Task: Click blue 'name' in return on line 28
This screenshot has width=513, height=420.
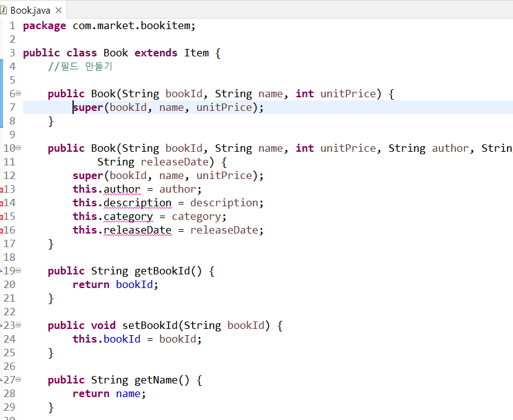Action: click(128, 393)
